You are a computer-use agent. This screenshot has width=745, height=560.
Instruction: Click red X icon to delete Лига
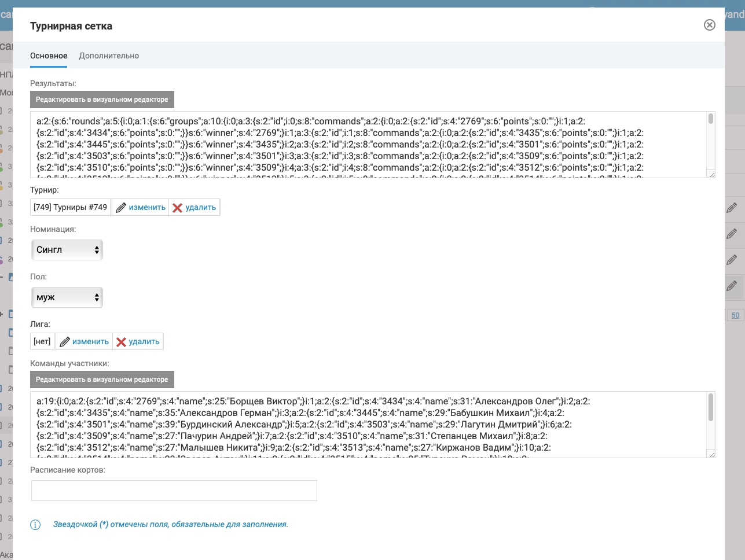[121, 342]
